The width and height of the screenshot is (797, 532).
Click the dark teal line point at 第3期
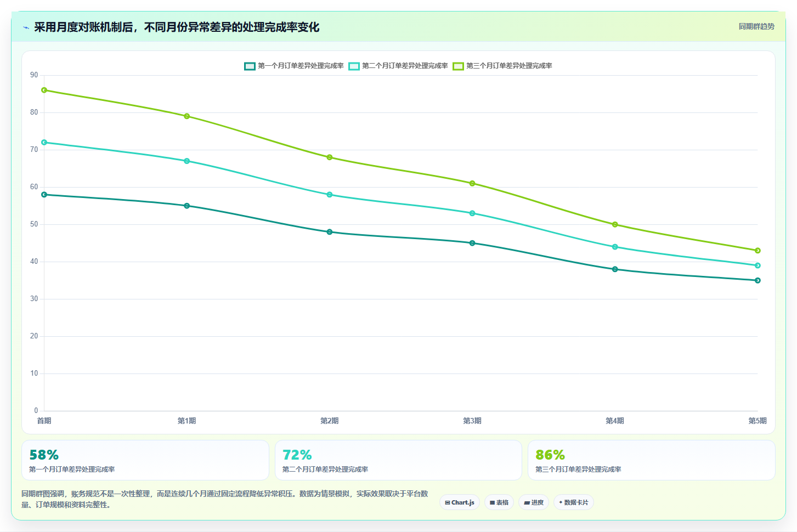click(472, 243)
